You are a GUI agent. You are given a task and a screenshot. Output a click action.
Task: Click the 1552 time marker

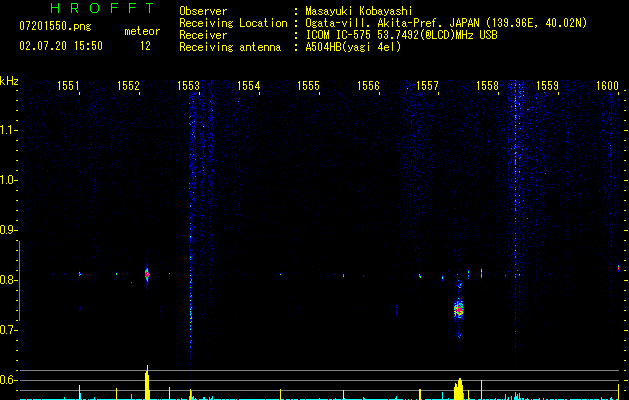click(128, 85)
